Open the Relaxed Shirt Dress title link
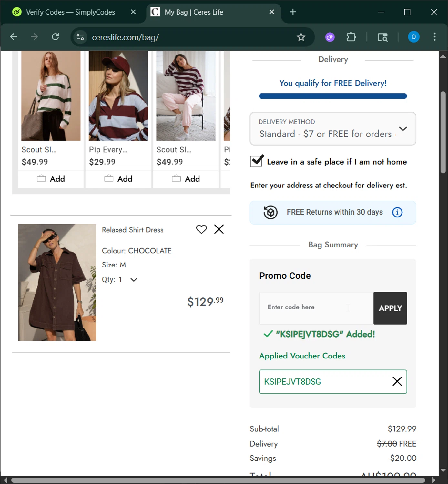 click(133, 230)
